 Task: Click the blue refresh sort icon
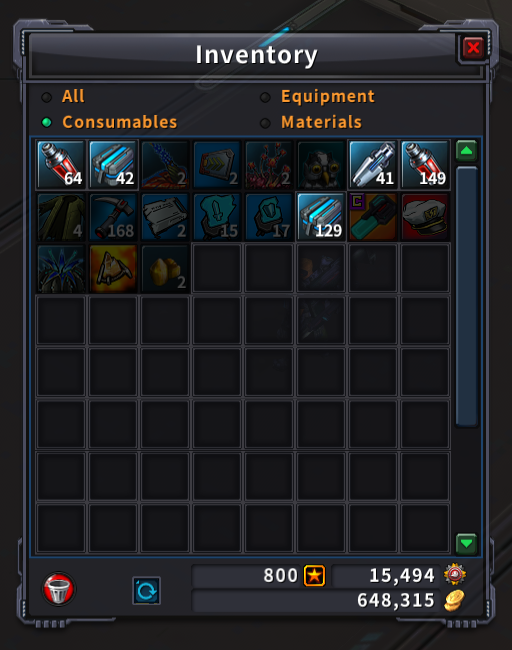tap(146, 590)
